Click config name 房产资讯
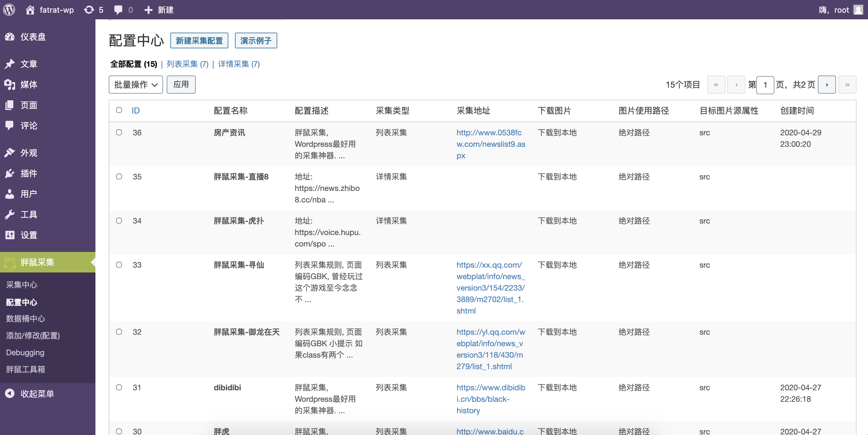The width and height of the screenshot is (868, 435). [x=229, y=132]
